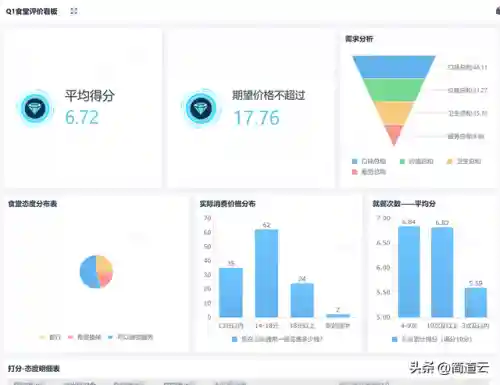
Task: Click the short bar labeled 2
Action: pyautogui.click(x=338, y=315)
